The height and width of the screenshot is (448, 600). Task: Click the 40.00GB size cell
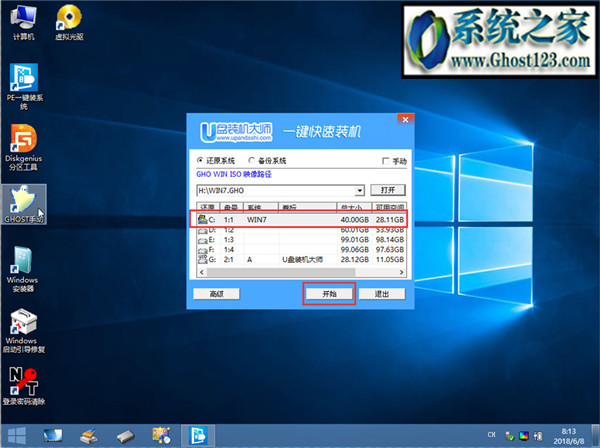tap(354, 220)
